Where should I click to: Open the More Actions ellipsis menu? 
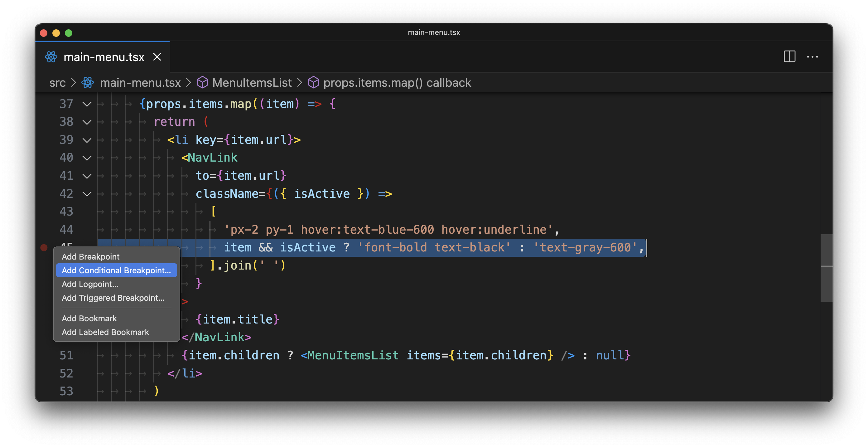pyautogui.click(x=812, y=57)
